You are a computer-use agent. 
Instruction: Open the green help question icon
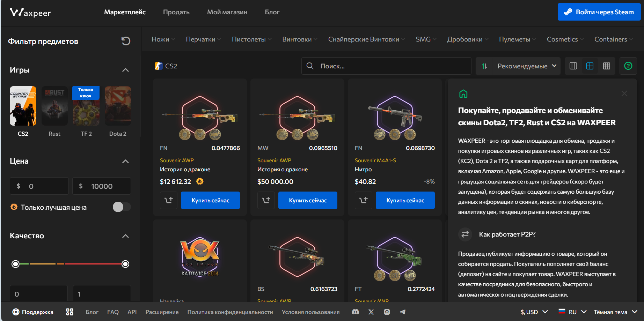628,66
